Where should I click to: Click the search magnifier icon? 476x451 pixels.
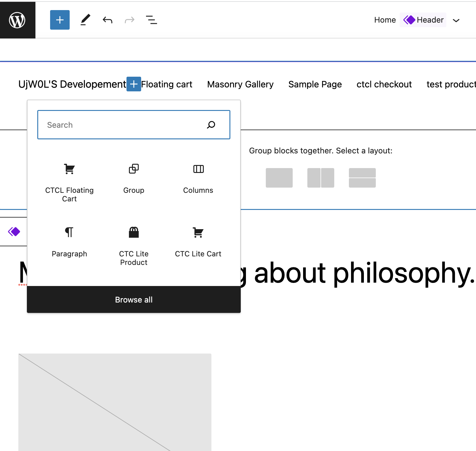211,125
